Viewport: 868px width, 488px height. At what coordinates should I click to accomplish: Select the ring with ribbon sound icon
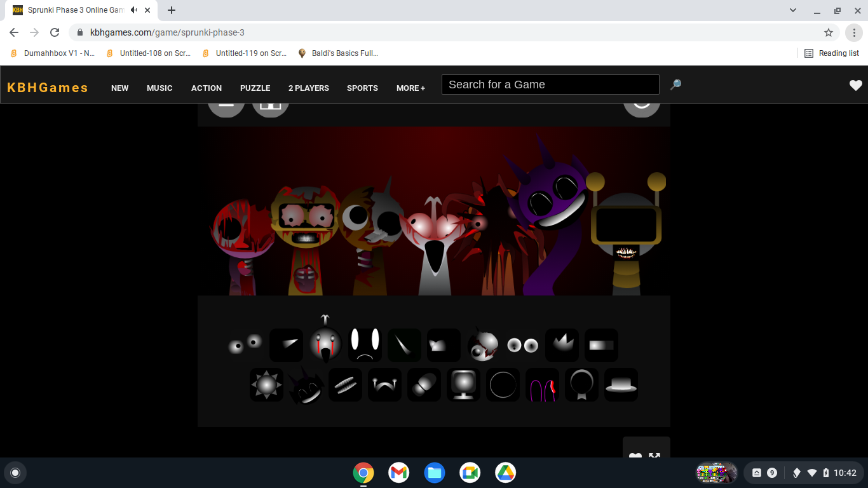(581, 384)
